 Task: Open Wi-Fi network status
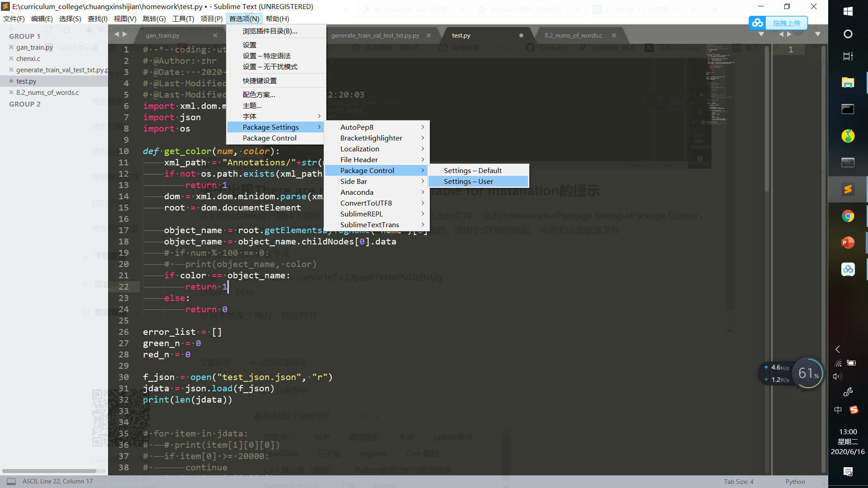click(838, 363)
